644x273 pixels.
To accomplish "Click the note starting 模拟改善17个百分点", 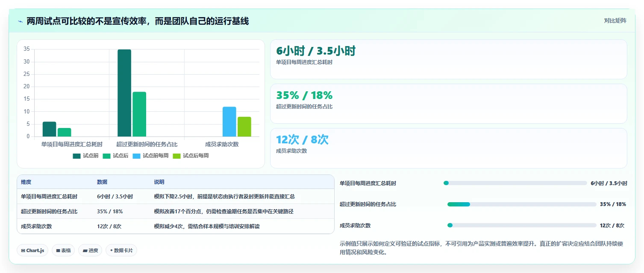I will click(223, 212).
